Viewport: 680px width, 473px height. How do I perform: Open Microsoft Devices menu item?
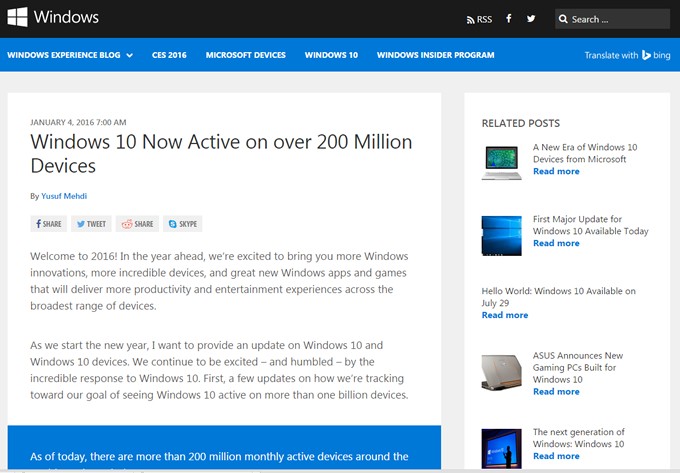point(245,55)
